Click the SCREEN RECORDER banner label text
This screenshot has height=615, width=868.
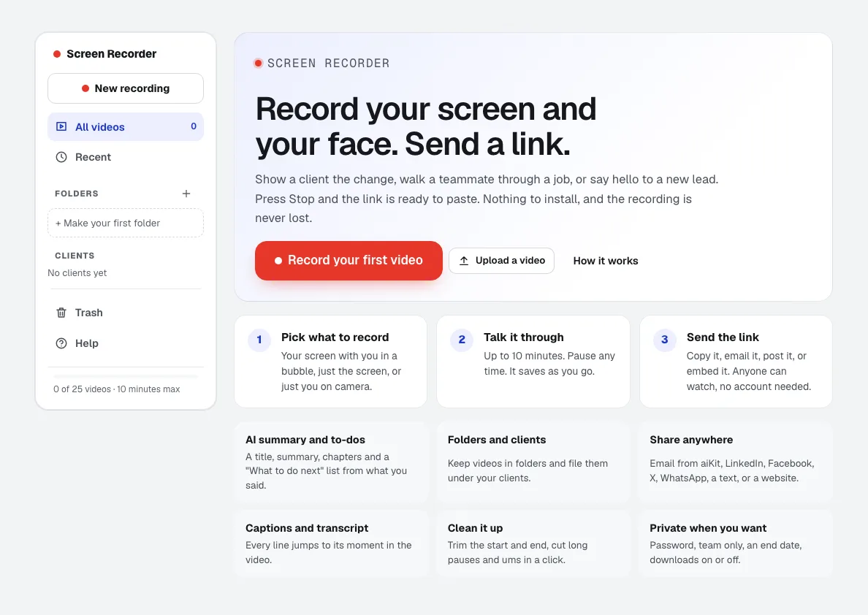pyautogui.click(x=328, y=63)
